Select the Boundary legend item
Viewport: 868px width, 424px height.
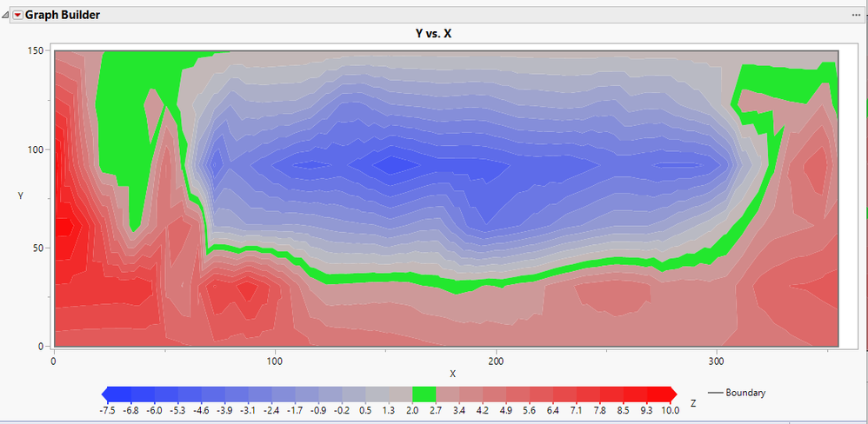click(x=737, y=393)
